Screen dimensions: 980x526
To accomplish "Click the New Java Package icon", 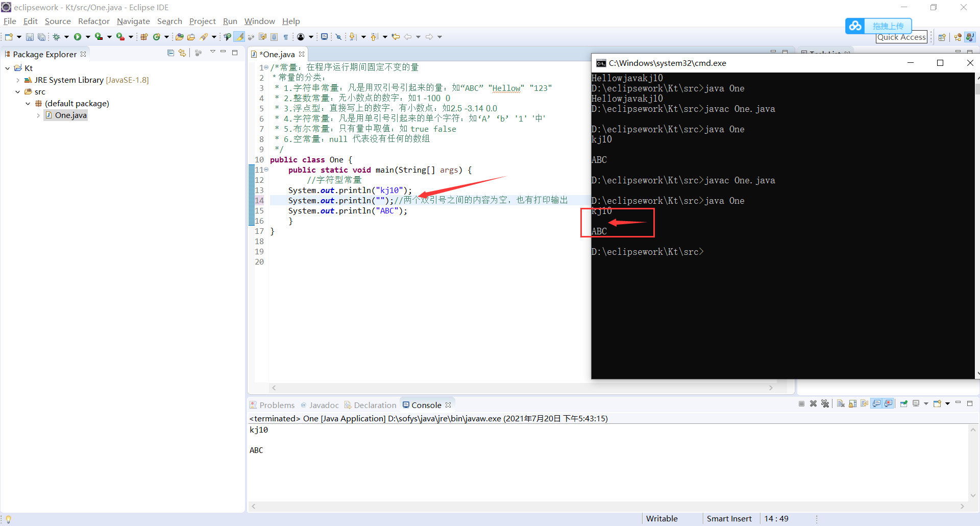I will 144,37.
